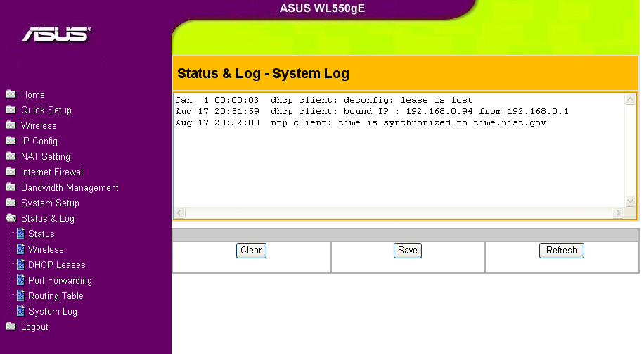Clear the system log
The width and height of the screenshot is (644, 354).
click(x=252, y=251)
